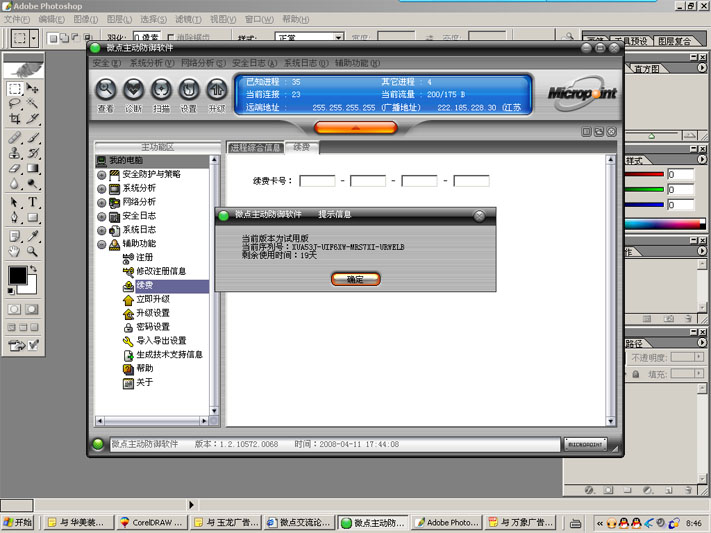Screen dimensions: 711x533
Task: Click the color spectrum ramp bar
Action: [x=664, y=224]
